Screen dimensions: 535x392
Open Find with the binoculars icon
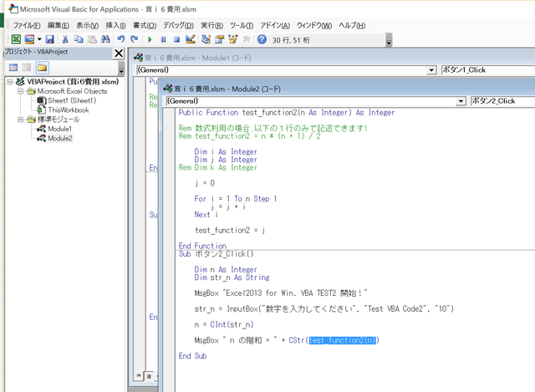point(105,39)
